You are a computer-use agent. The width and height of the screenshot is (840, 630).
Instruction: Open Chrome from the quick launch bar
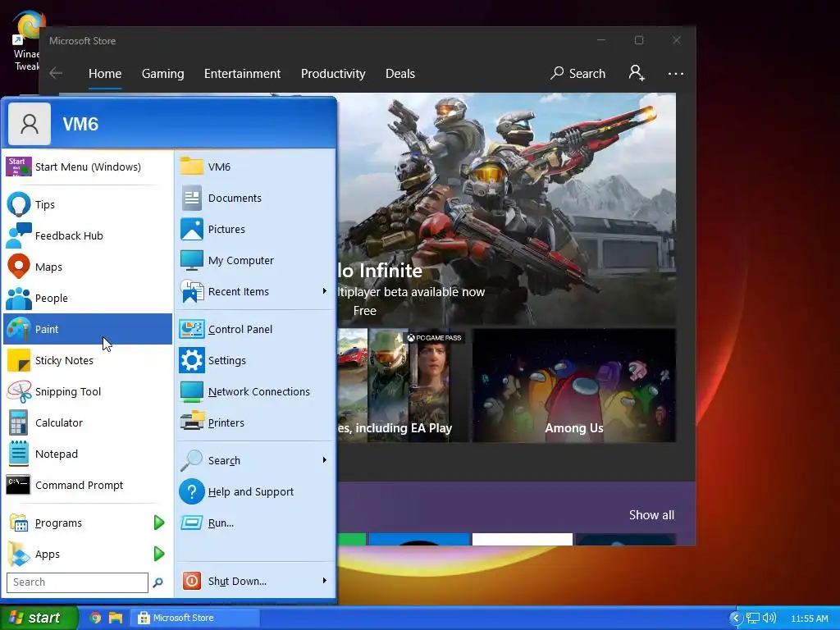coord(95,618)
